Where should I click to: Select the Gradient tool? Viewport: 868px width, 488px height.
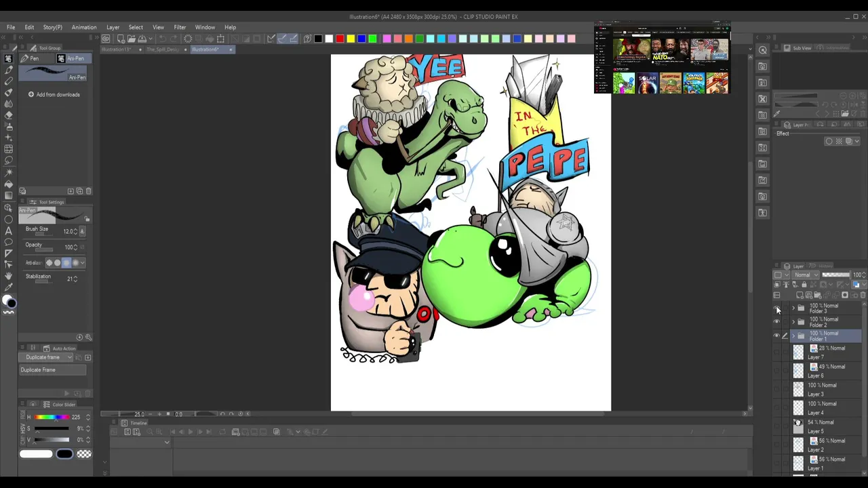[8, 195]
